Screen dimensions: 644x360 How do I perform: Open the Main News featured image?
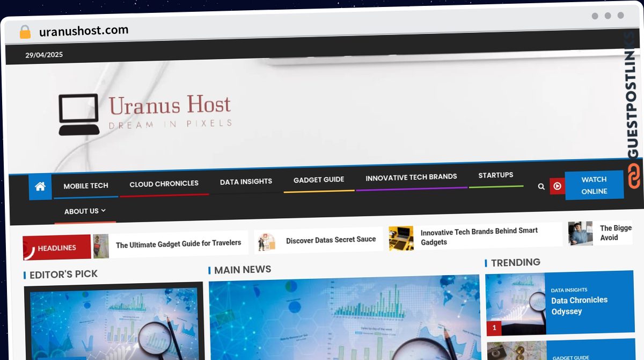coord(344,318)
